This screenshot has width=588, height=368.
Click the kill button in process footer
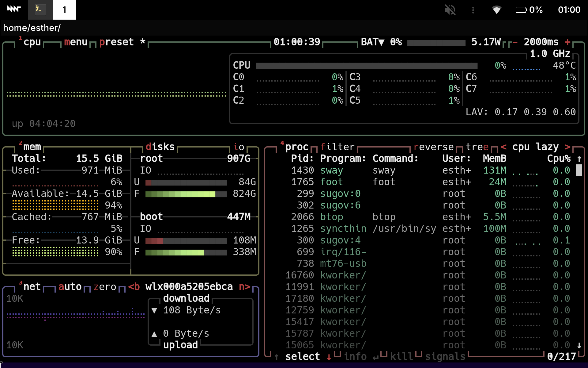pyautogui.click(x=401, y=357)
